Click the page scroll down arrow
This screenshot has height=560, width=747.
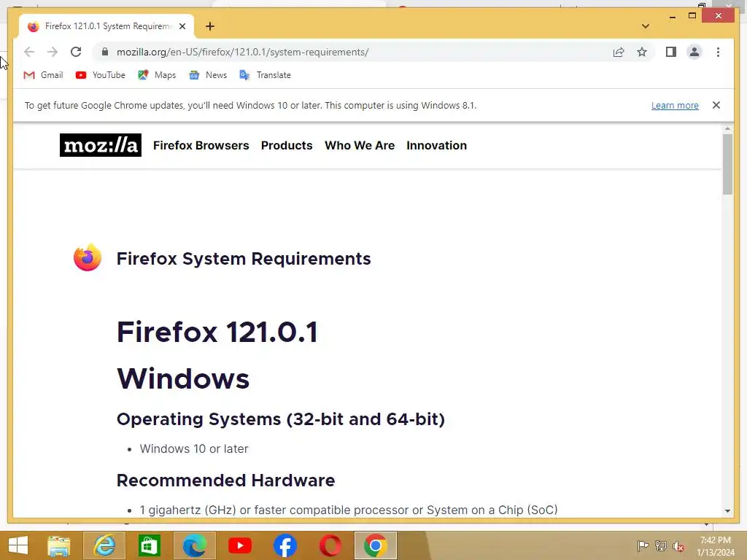coord(727,511)
